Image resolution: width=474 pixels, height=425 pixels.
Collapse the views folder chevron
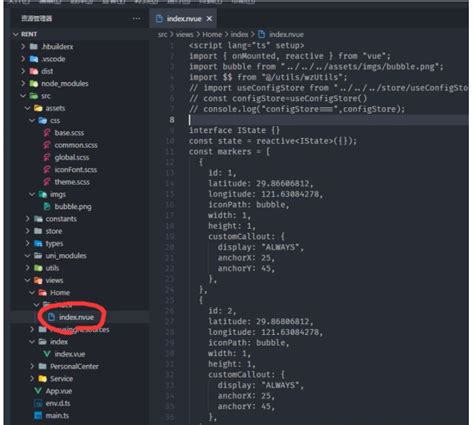pos(28,281)
